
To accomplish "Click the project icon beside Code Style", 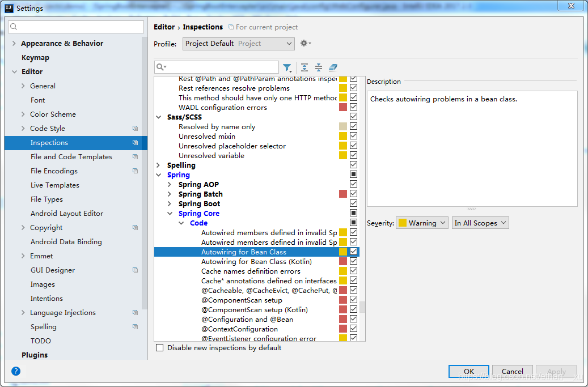I will (136, 129).
